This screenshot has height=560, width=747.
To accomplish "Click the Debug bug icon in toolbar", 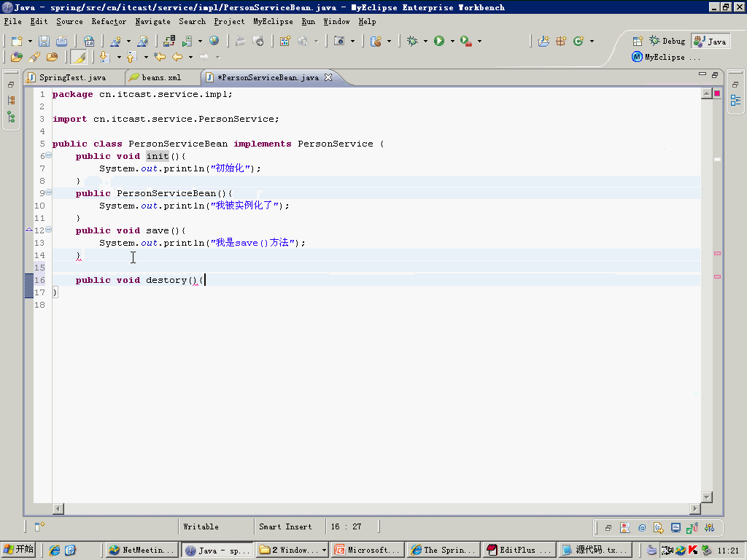I will [x=412, y=41].
